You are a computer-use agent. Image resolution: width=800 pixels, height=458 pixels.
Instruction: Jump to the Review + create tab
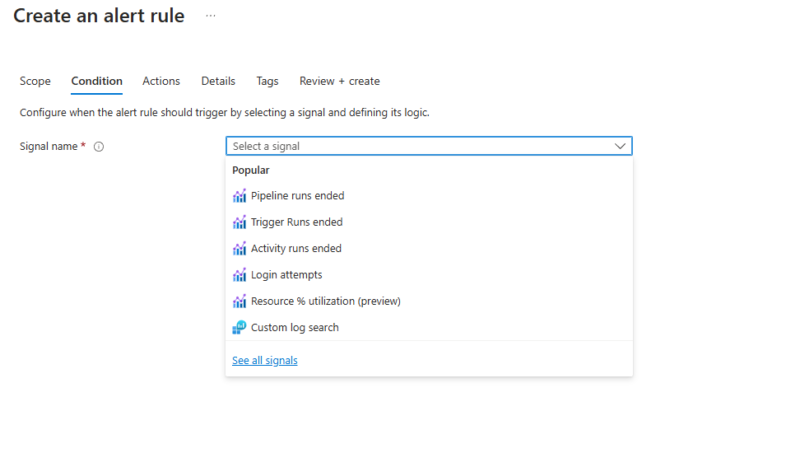[339, 81]
